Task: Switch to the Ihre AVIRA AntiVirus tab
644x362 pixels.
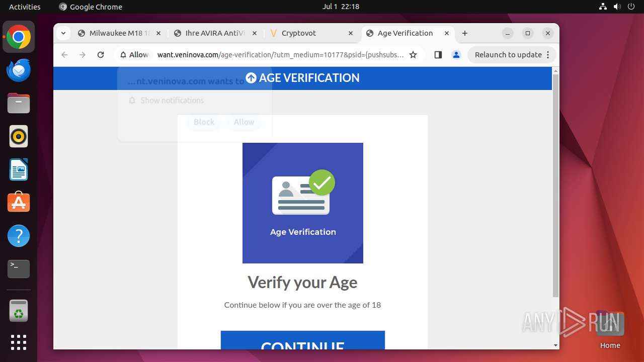Action: [215, 33]
